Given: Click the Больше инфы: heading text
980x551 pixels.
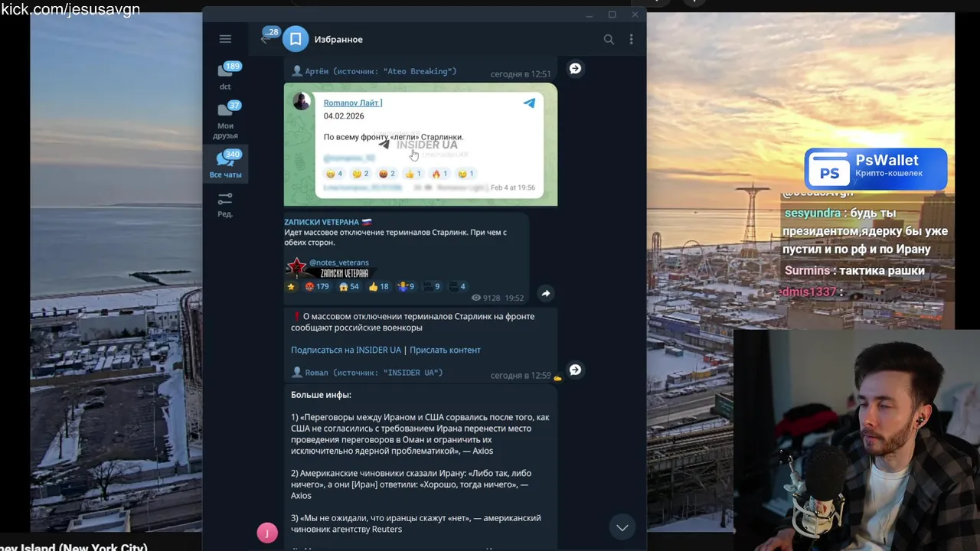Looking at the screenshot, I should point(321,395).
